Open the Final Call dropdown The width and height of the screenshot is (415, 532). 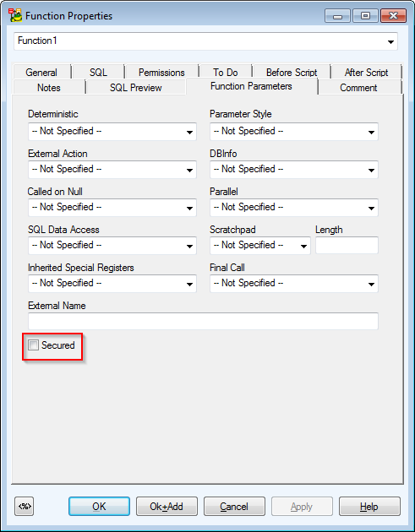[x=294, y=284]
